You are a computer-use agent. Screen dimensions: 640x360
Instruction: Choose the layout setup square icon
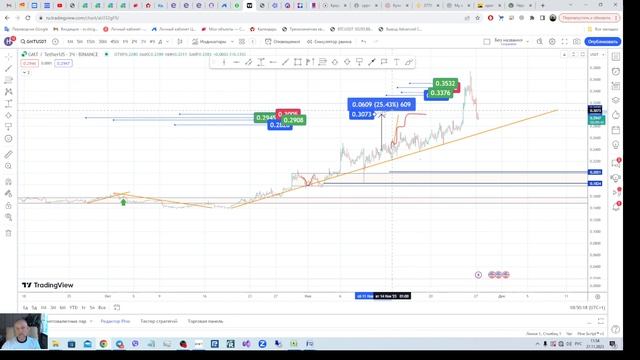[487, 42]
